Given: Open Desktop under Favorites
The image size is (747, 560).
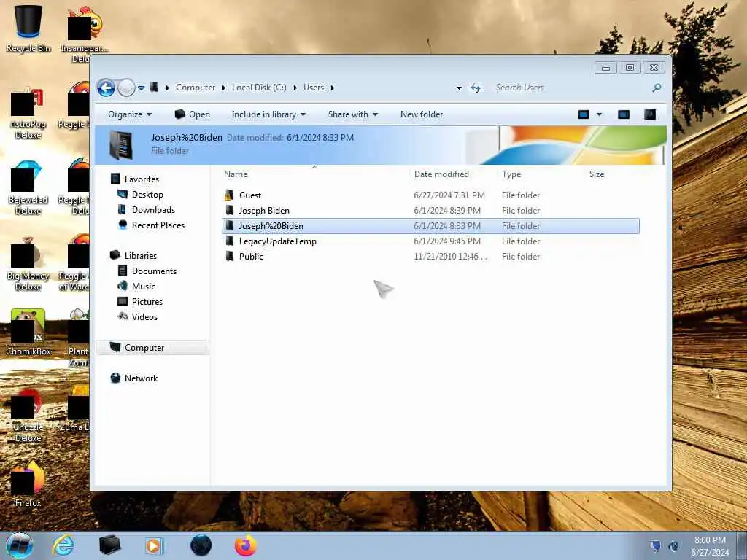Looking at the screenshot, I should click(147, 194).
